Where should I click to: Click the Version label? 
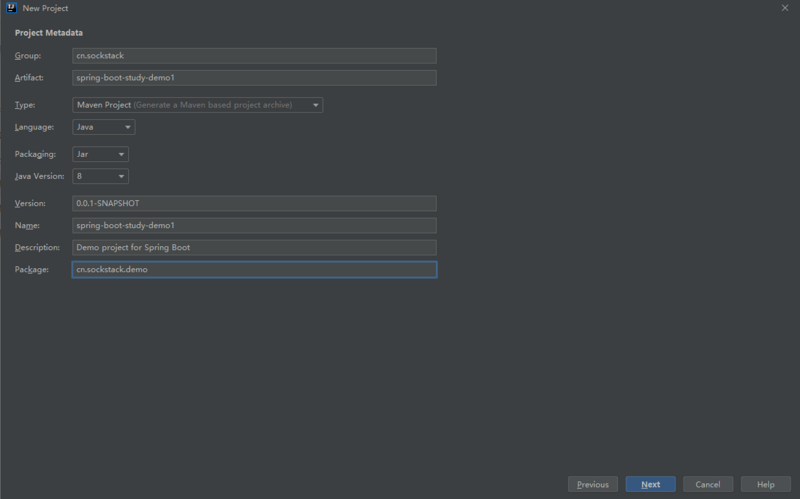30,203
